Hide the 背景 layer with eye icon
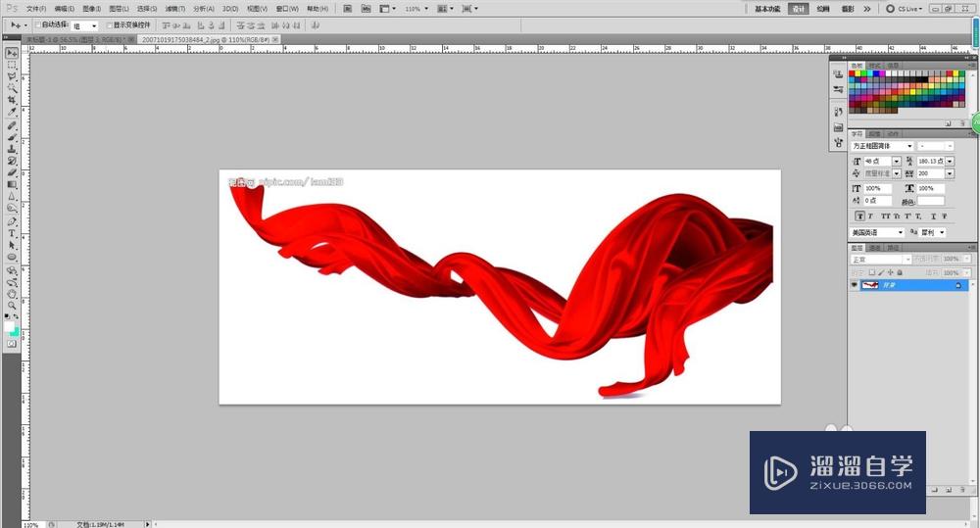 click(x=854, y=284)
